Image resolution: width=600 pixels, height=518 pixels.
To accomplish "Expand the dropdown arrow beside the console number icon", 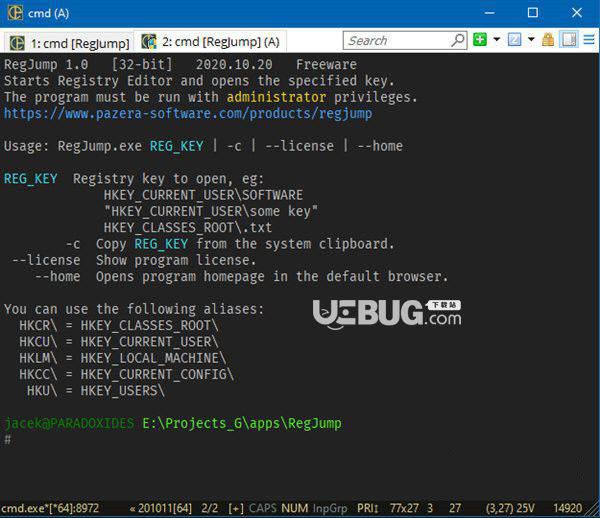I will pyautogui.click(x=531, y=39).
